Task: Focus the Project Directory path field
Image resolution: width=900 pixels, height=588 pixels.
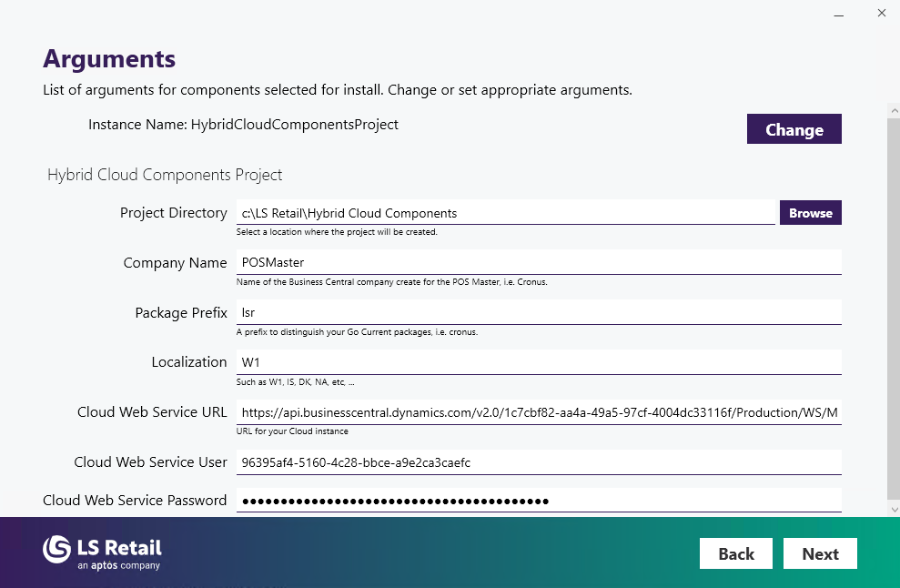Action: point(505,213)
